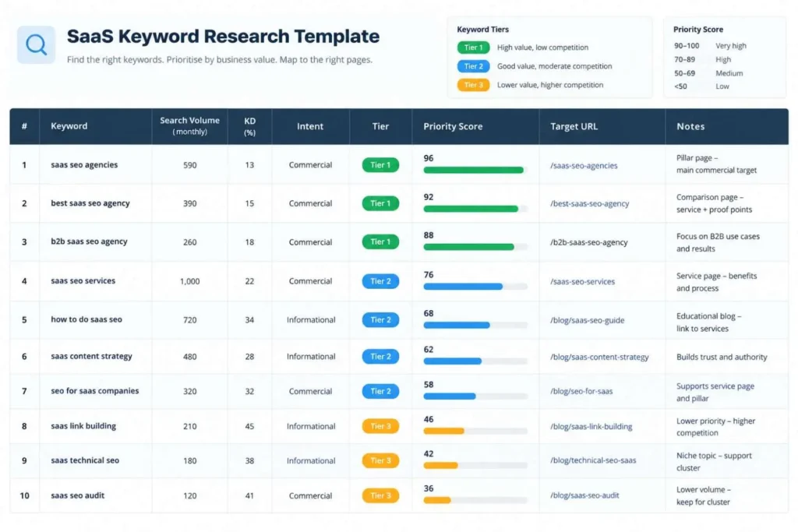This screenshot has width=798, height=532.
Task: Click the 'Keyword Tiers' legend heading
Action: pyautogui.click(x=482, y=30)
